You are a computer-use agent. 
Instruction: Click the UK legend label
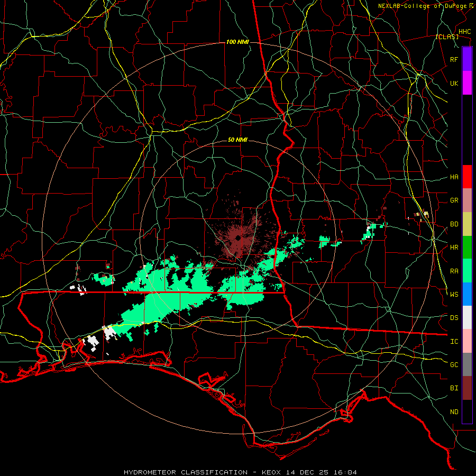click(454, 83)
